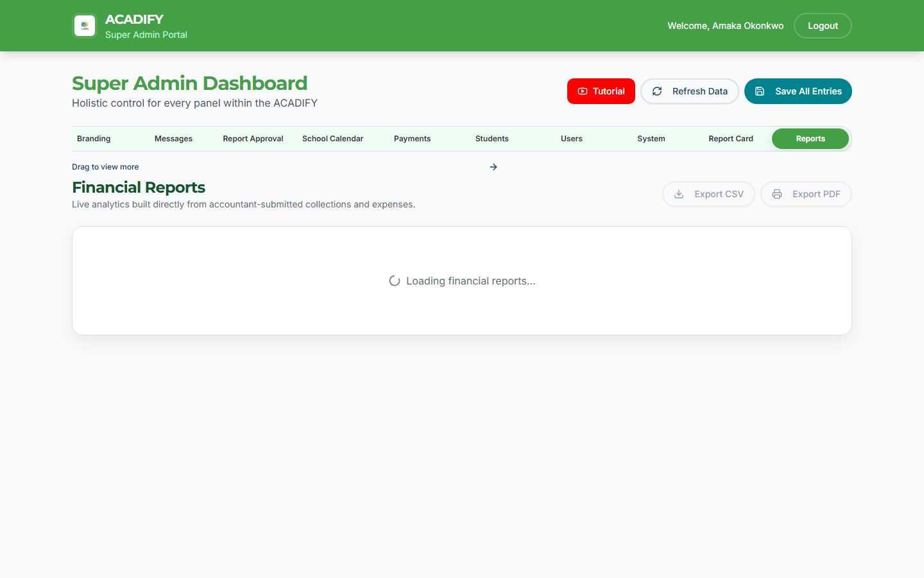Click the download icon on Export CSV
This screenshot has width=924, height=578.
tap(678, 194)
